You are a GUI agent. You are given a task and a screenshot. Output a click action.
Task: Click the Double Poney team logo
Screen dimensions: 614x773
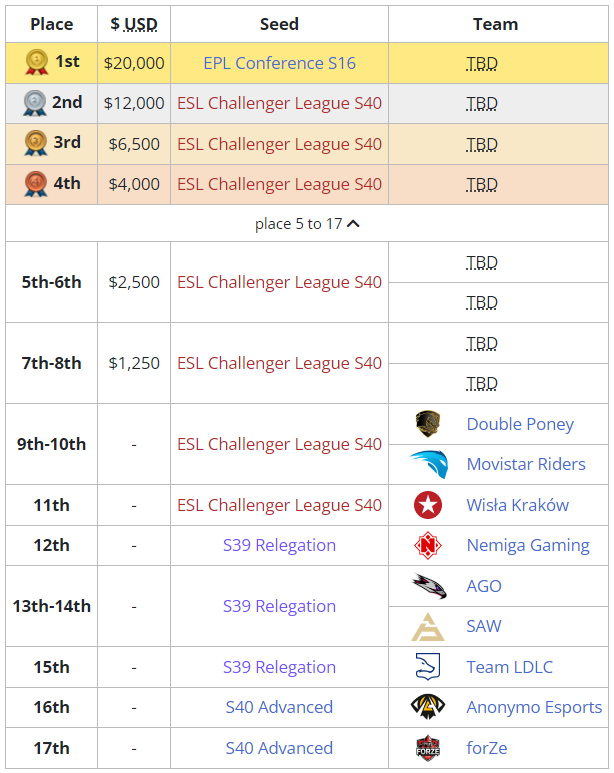pyautogui.click(x=428, y=424)
